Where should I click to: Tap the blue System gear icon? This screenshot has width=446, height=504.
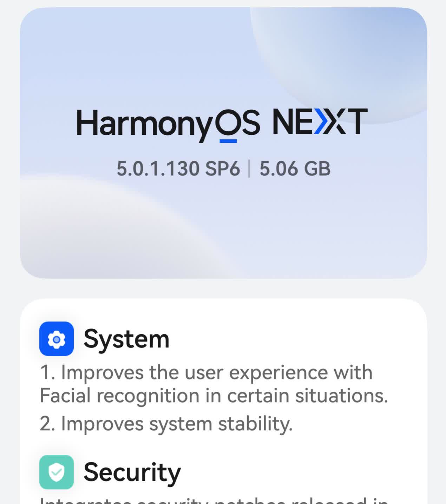coord(57,339)
